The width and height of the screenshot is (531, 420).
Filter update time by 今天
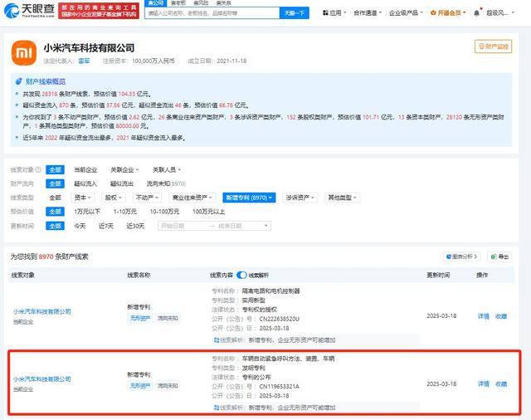tap(80, 226)
